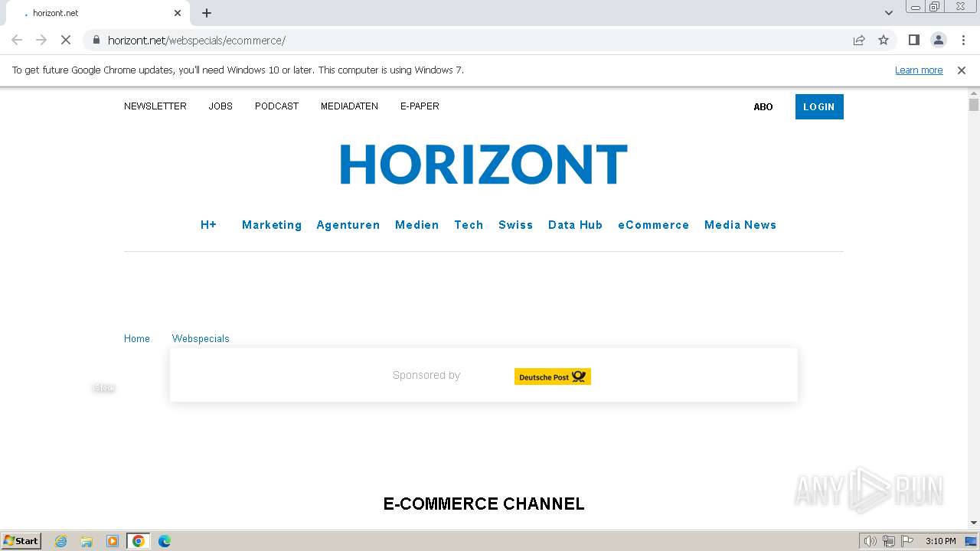This screenshot has width=980, height=551.
Task: Open the Medien section
Action: [416, 225]
